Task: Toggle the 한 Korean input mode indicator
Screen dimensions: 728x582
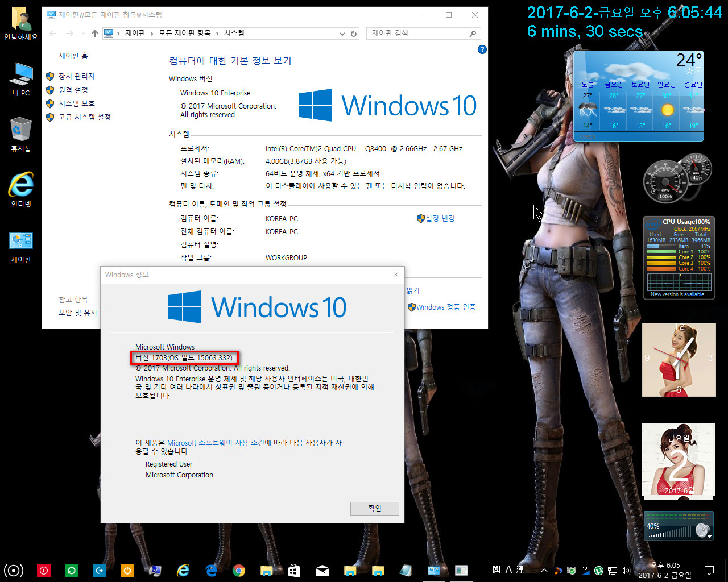Action: 497,569
